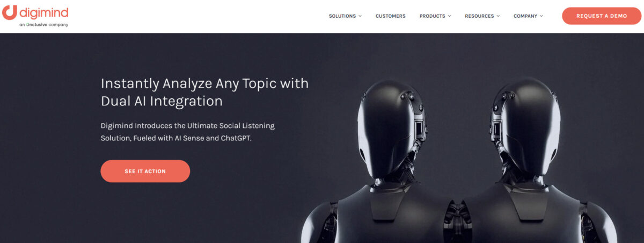Click the See It Action button
The height and width of the screenshot is (243, 644).
pos(145,171)
